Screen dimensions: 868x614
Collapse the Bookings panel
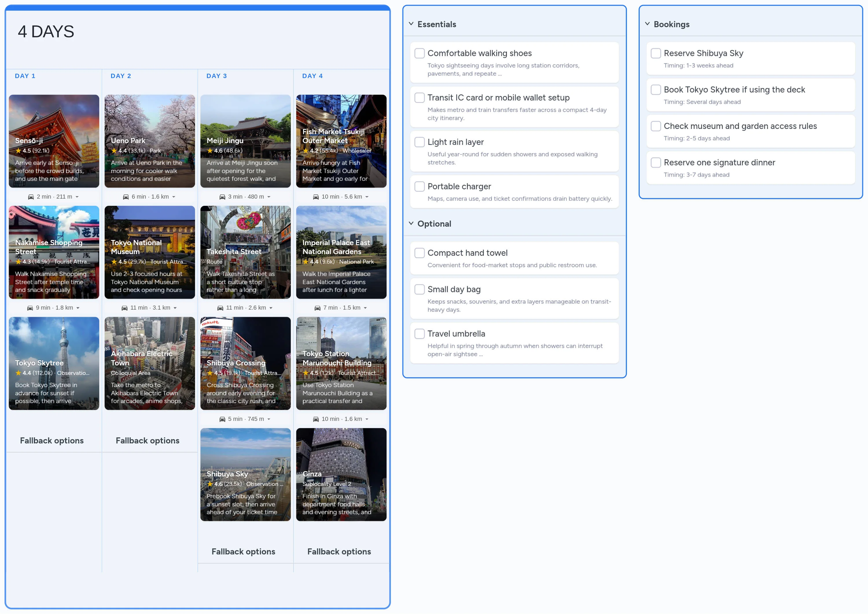point(648,23)
